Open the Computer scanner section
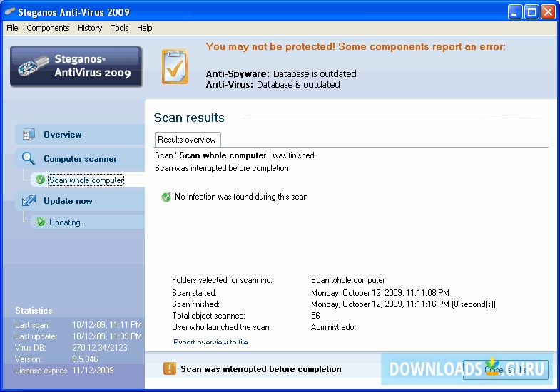The image size is (560, 392). (80, 159)
